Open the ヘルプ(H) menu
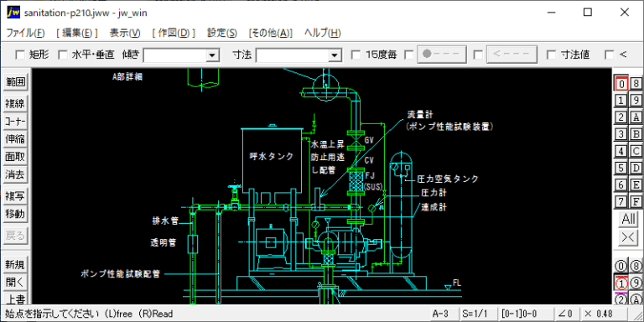644x322 pixels. [x=322, y=34]
